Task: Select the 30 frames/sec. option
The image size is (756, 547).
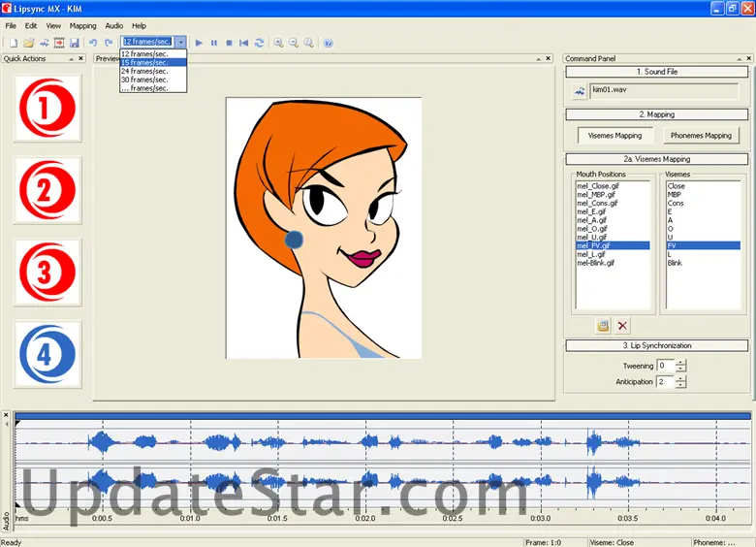Action: (144, 80)
